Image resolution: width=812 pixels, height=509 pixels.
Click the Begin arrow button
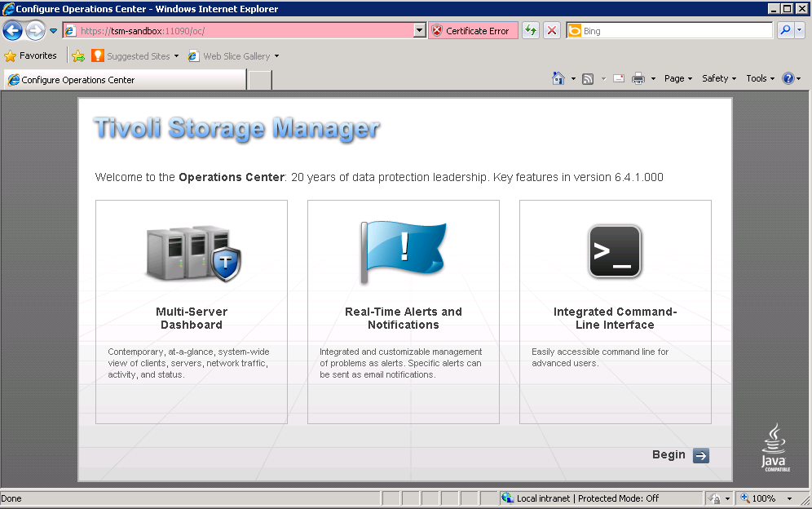[700, 455]
